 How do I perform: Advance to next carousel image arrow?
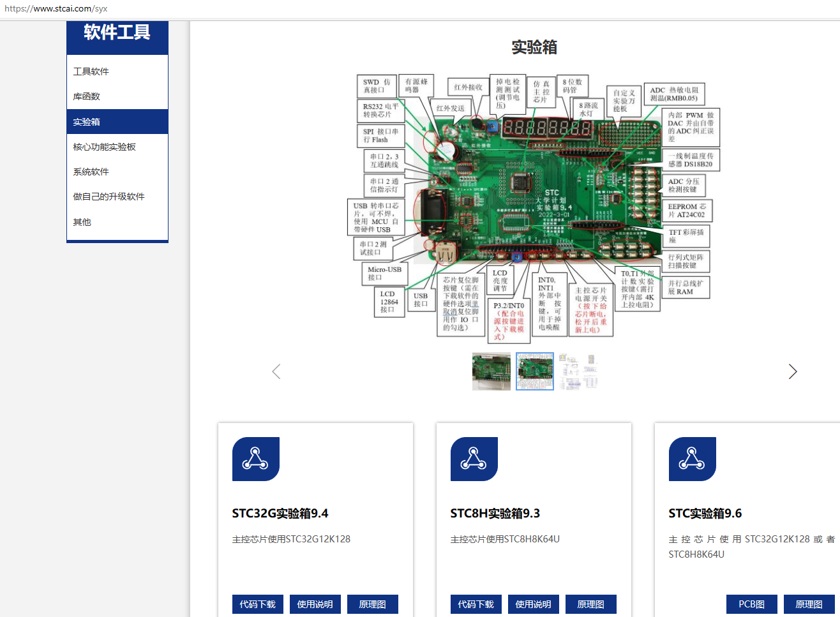pyautogui.click(x=793, y=371)
